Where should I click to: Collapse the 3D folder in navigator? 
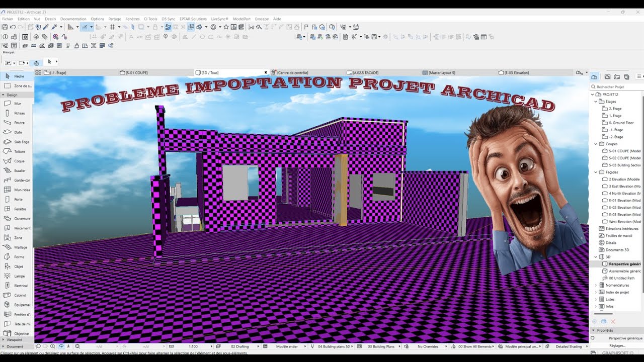click(x=596, y=257)
